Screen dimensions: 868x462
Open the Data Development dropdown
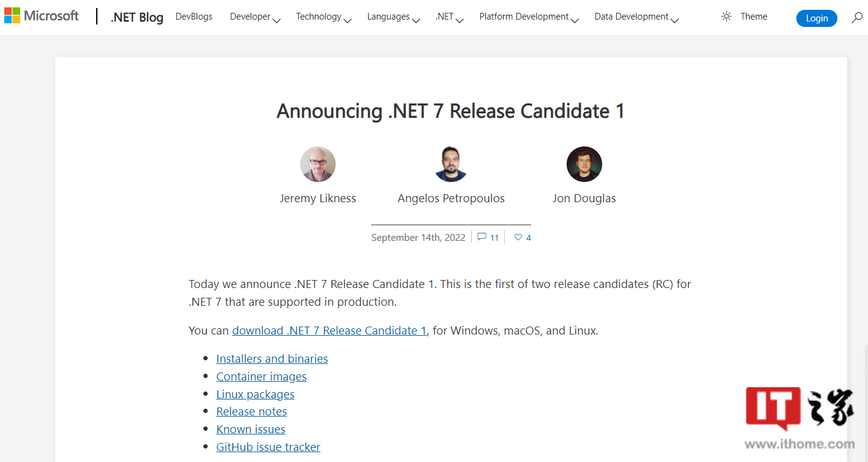tap(636, 17)
